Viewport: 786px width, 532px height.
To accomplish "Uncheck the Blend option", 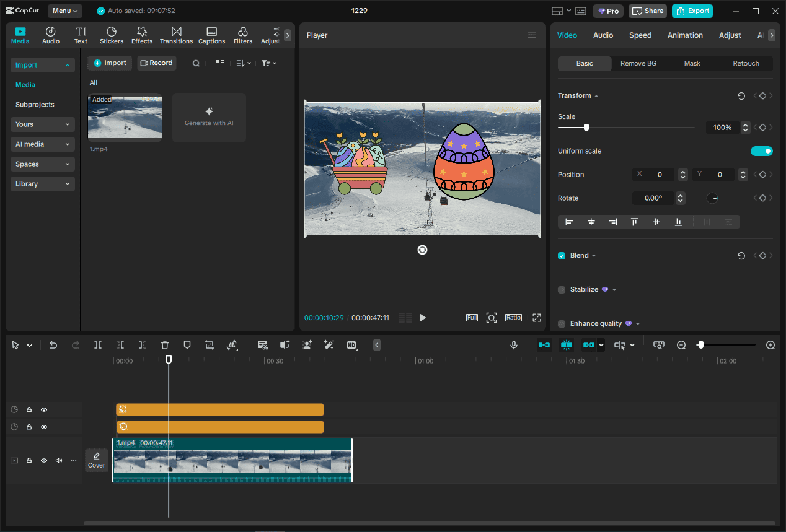I will [x=561, y=255].
